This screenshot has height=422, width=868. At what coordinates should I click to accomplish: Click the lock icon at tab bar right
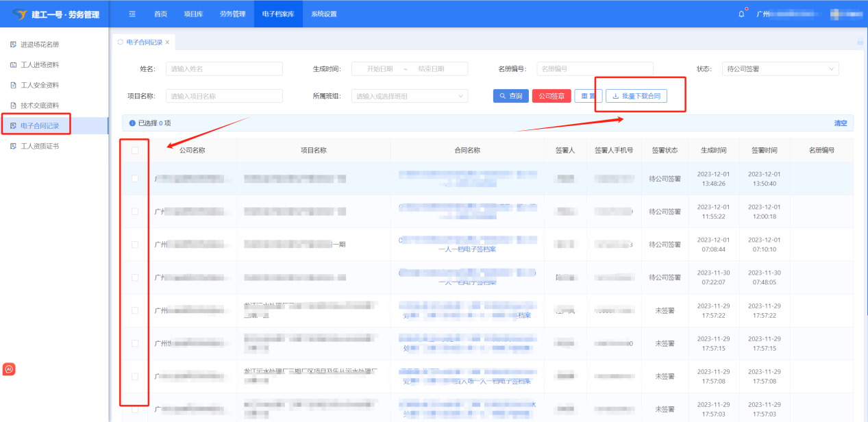coord(860,42)
